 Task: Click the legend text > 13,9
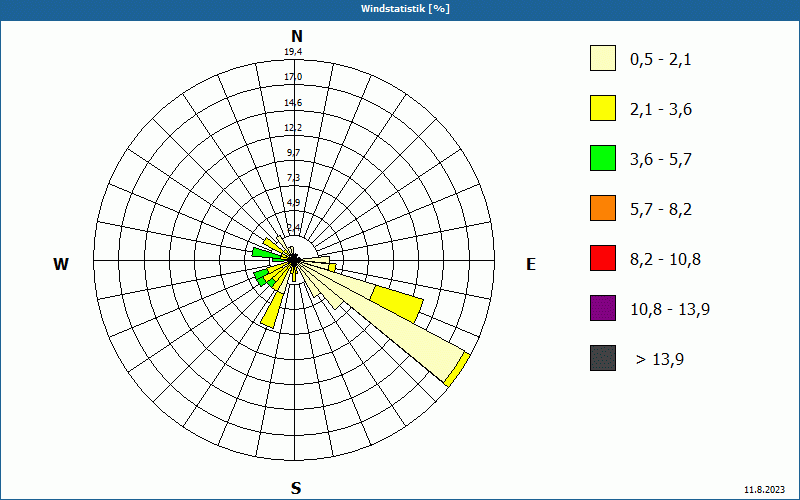point(660,360)
